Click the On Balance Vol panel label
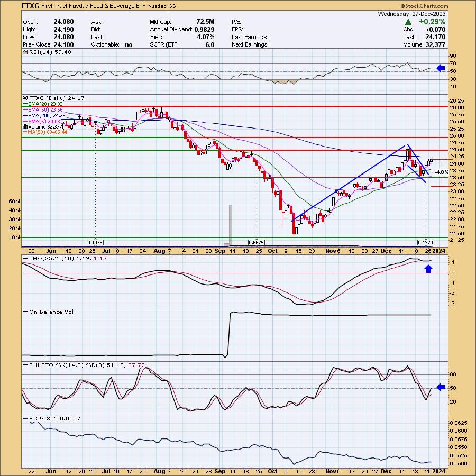 coord(51,312)
